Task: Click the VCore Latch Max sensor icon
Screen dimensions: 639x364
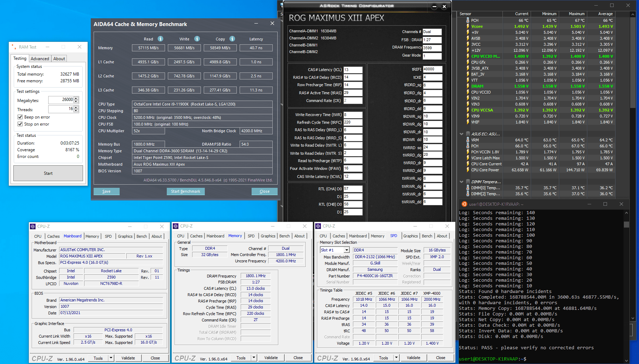Action: [468, 158]
